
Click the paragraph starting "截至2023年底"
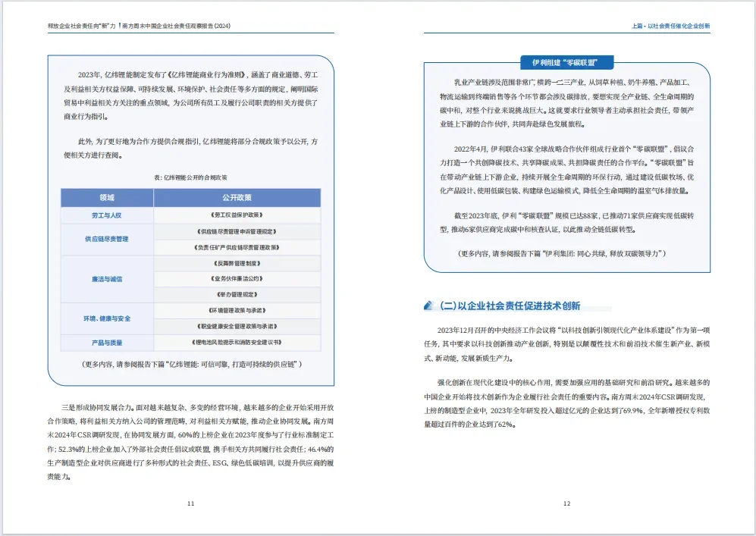point(567,223)
